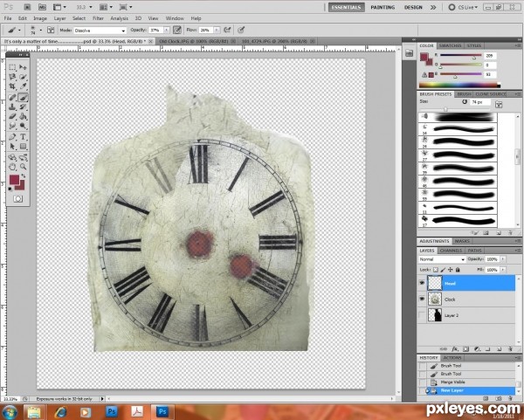This screenshot has width=524, height=420.
Task: Hide the Clock layer
Action: (x=422, y=299)
